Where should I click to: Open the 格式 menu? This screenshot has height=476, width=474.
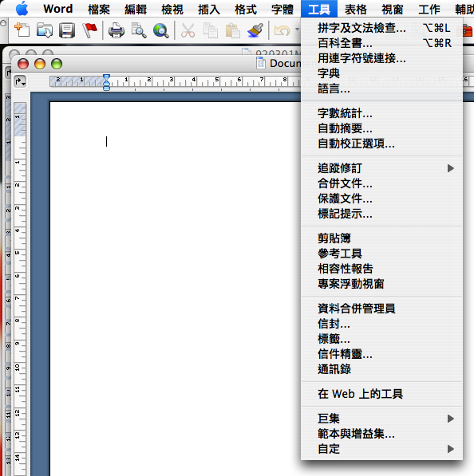246,9
